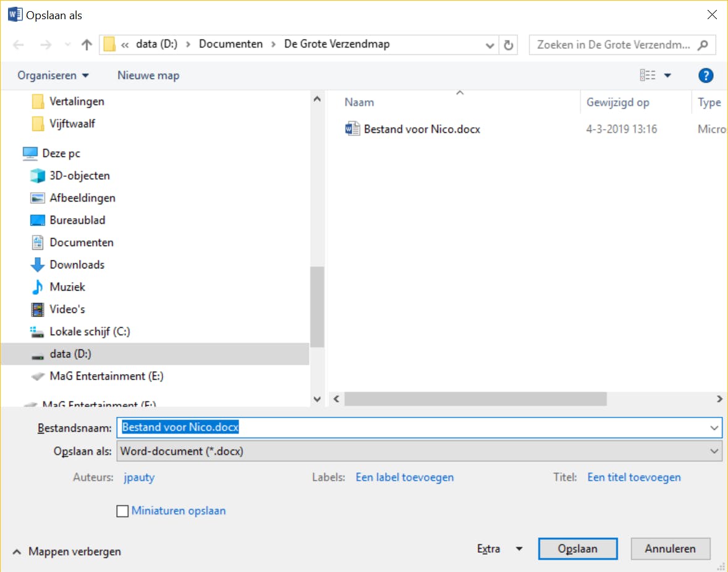Image resolution: width=728 pixels, height=572 pixels.
Task: Click the navigation pane scroll up arrow
Action: (x=317, y=99)
